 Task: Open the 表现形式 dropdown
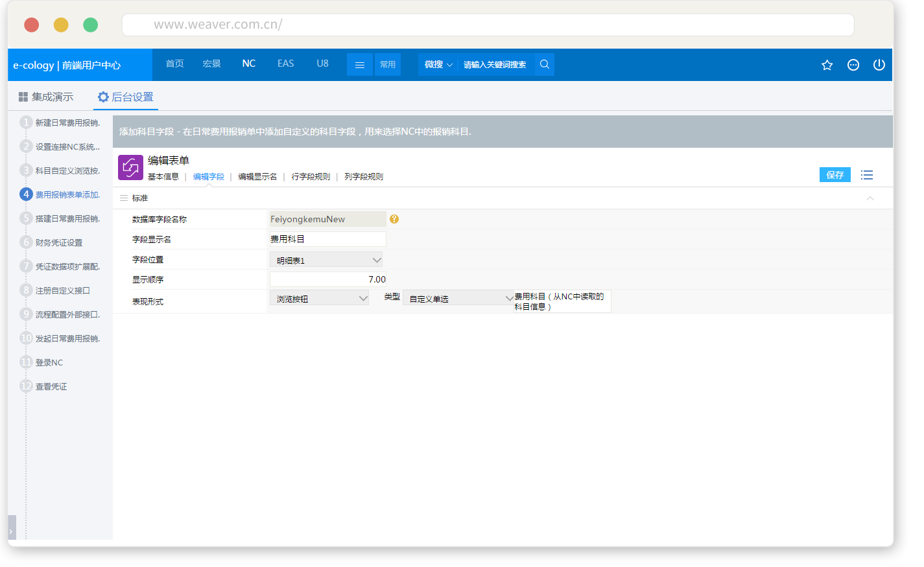pos(319,298)
